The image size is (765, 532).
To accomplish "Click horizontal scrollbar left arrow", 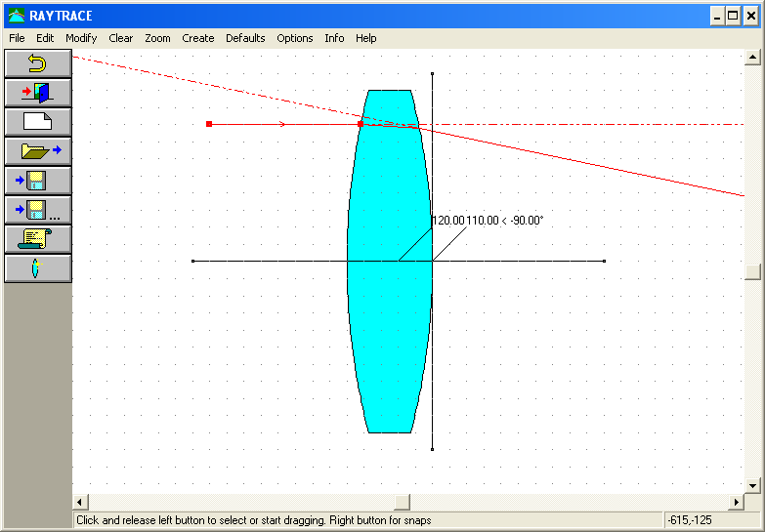I will [x=80, y=502].
